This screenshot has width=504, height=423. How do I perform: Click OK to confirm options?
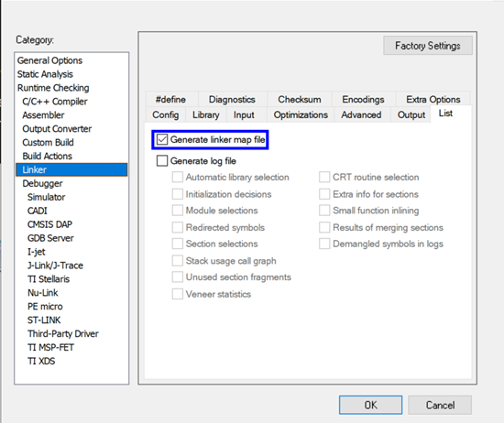click(370, 405)
